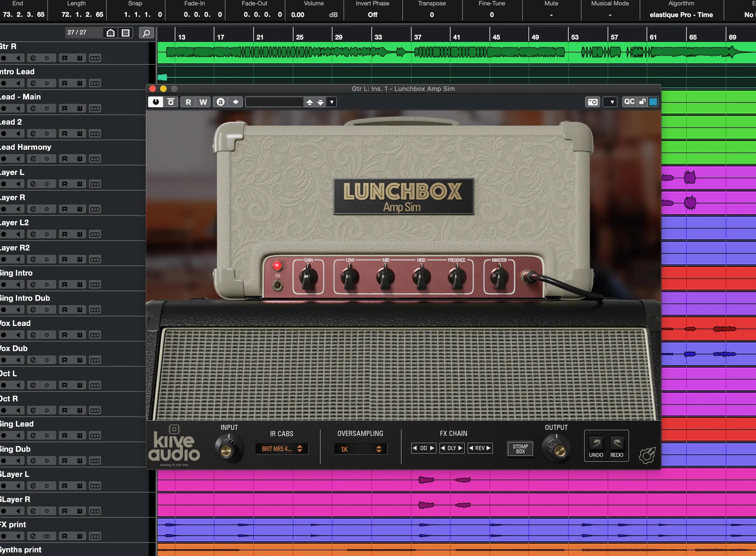Open edit channel settings for Lead - Main track

[33, 108]
